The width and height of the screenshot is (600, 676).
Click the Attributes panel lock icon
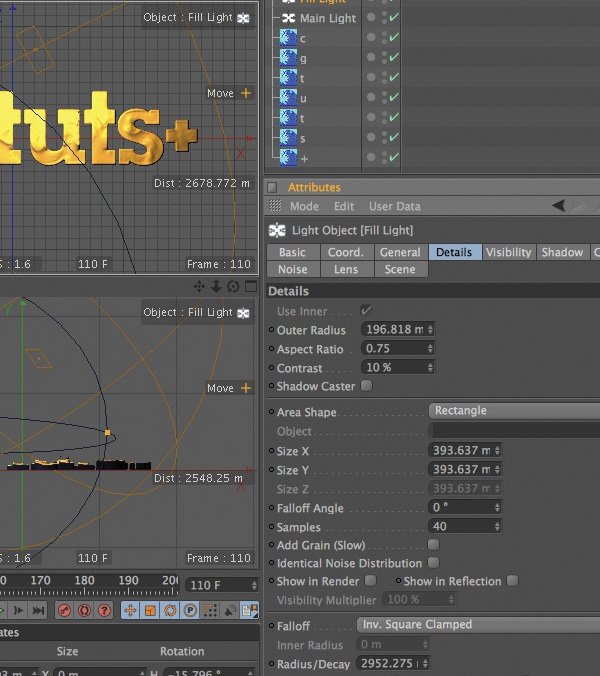click(272, 188)
